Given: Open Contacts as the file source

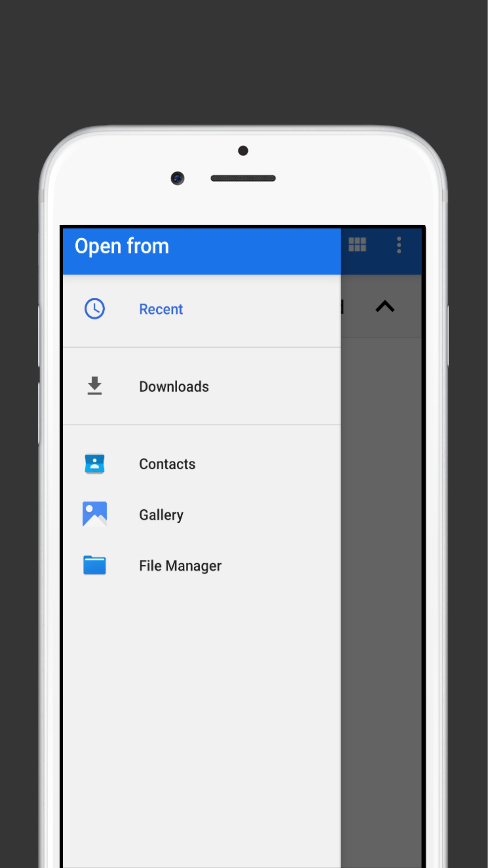Looking at the screenshot, I should click(x=167, y=464).
